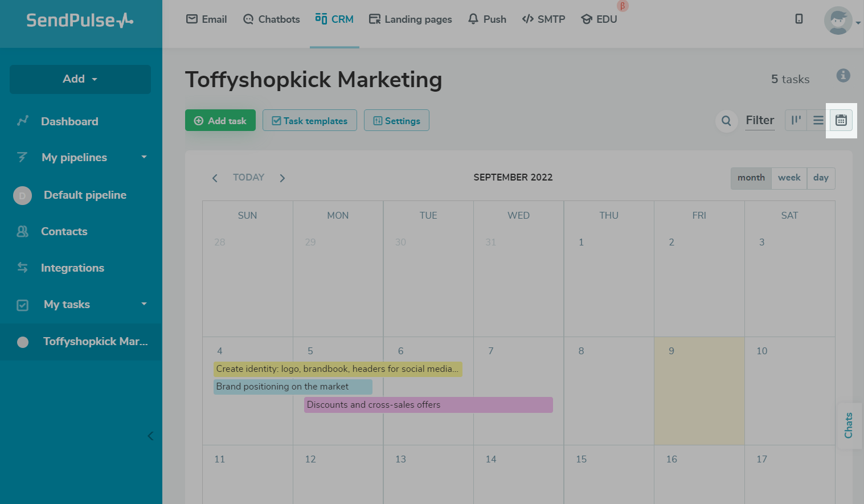Switch to list view icon
Viewport: 864px width, 504px height.
818,120
